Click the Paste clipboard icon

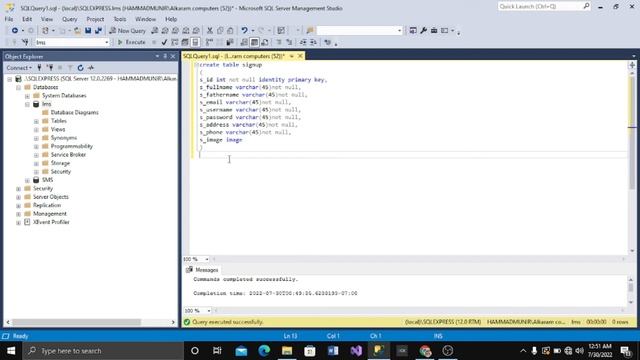pyautogui.click(x=230, y=31)
